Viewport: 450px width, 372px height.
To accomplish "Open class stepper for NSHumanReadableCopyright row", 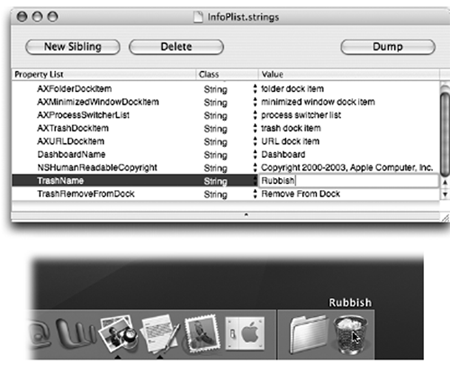I will 255,167.
